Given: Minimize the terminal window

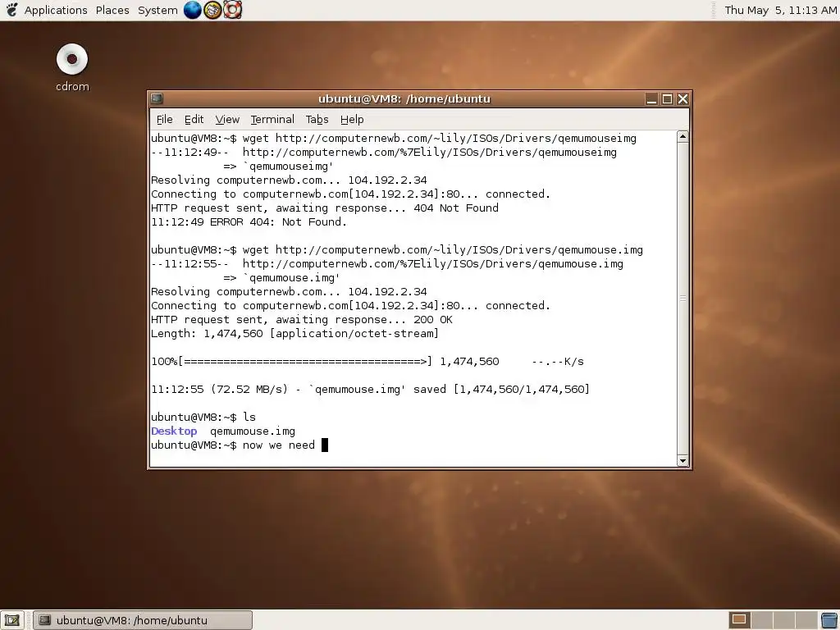Looking at the screenshot, I should pyautogui.click(x=651, y=99).
